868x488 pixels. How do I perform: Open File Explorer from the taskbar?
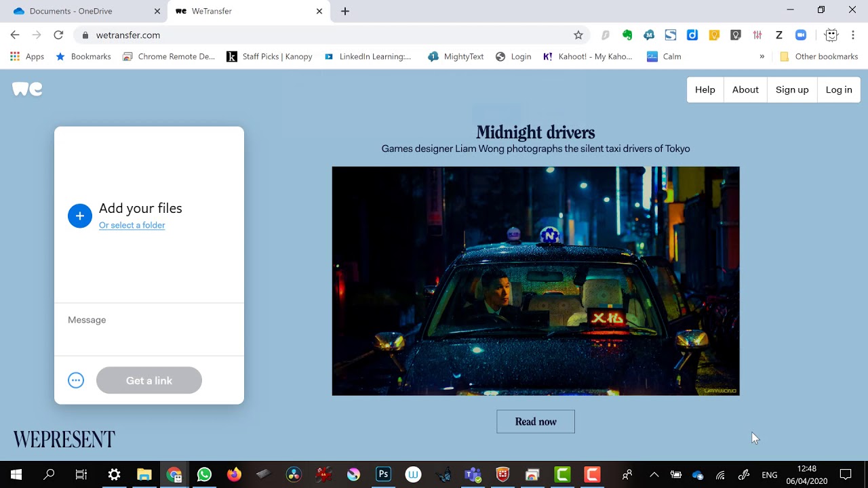[144, 474]
